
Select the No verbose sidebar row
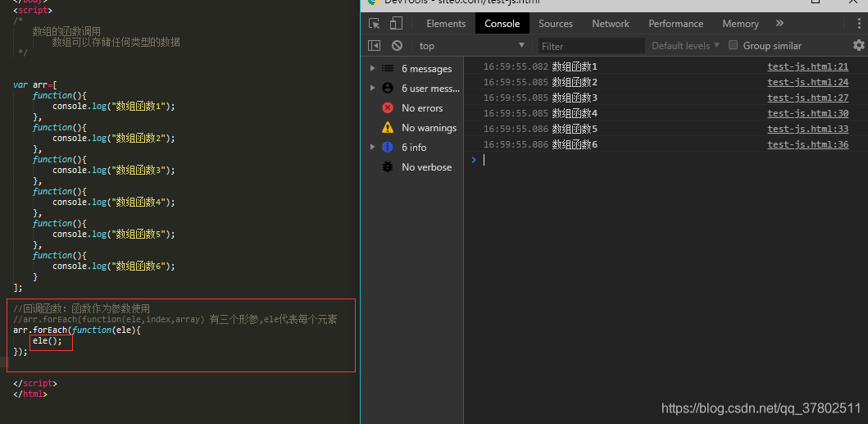412,166
